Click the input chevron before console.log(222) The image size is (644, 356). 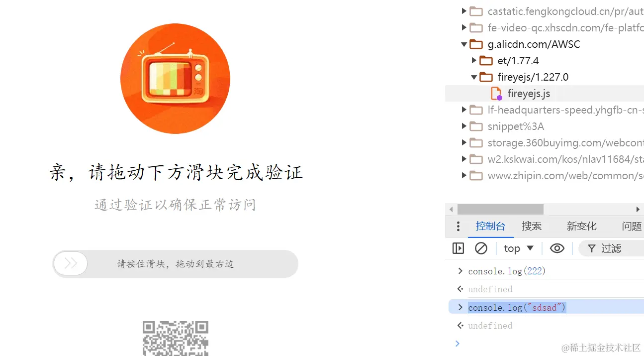460,271
